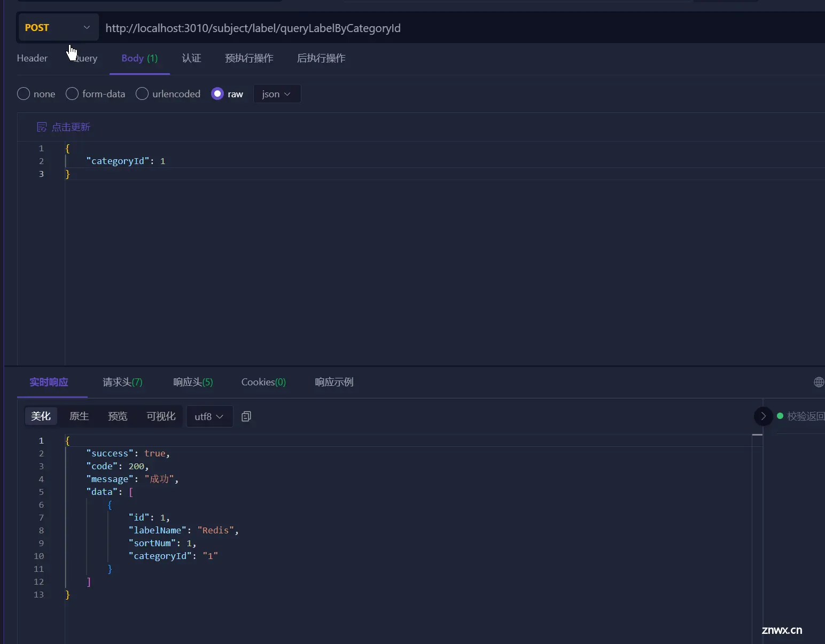This screenshot has height=644, width=825.
Task: Click the response scrollbar minimap marker
Action: (757, 434)
